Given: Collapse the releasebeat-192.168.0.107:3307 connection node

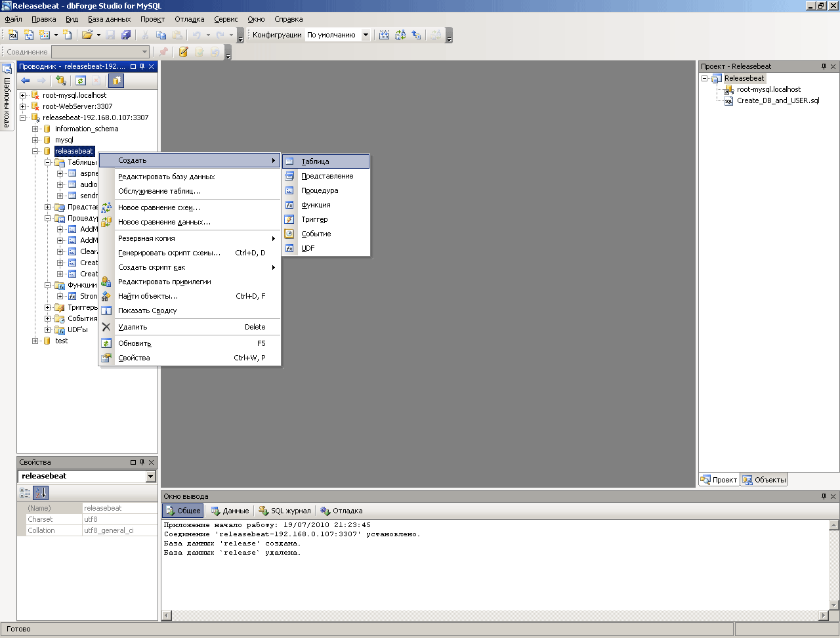Looking at the screenshot, I should tap(23, 117).
